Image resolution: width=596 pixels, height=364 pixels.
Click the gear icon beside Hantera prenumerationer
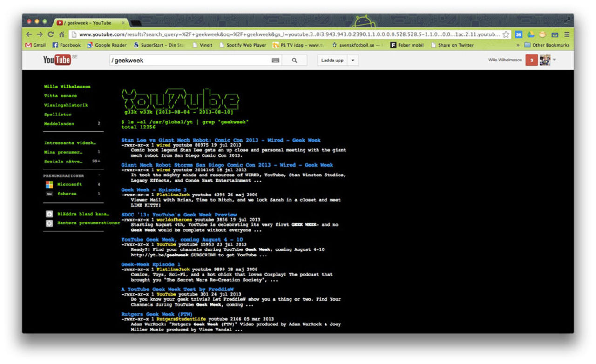(x=49, y=223)
